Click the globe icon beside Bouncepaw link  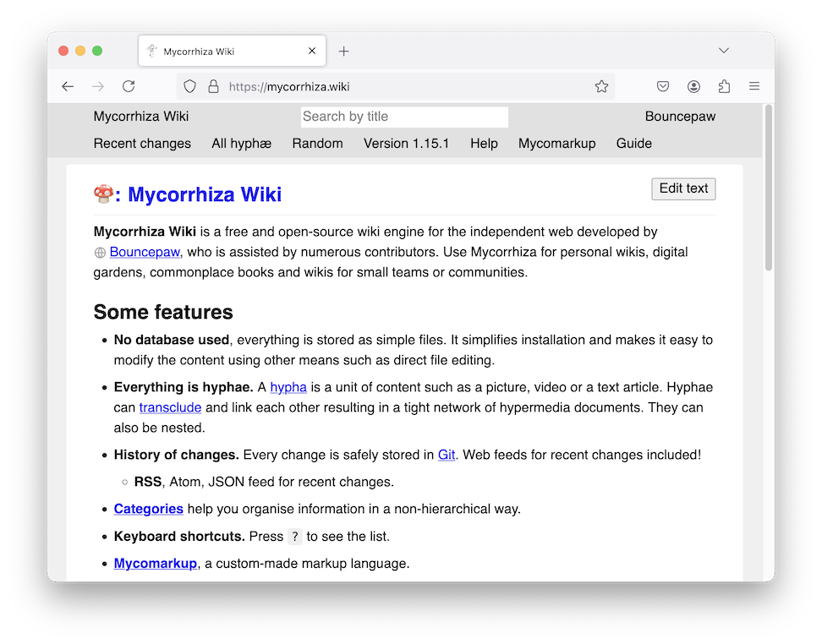click(100, 253)
